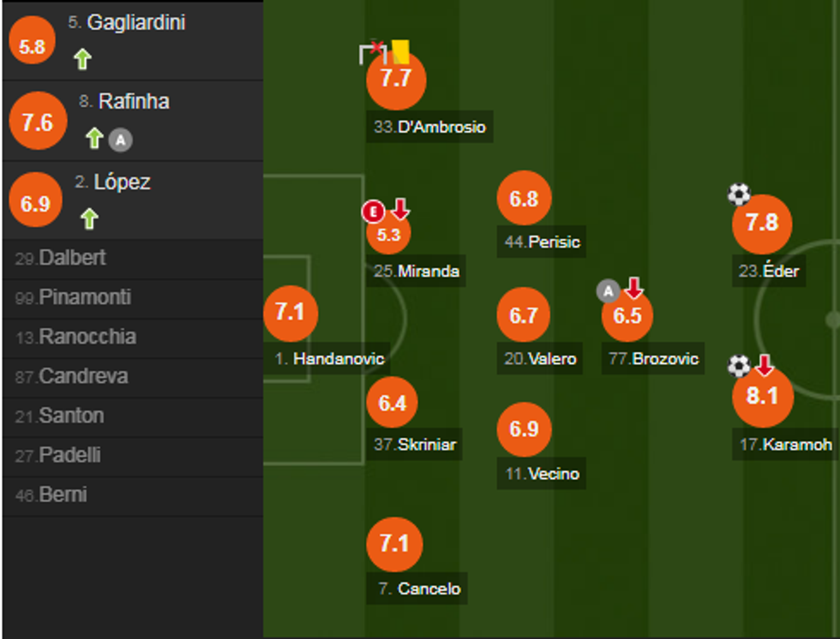Image resolution: width=840 pixels, height=639 pixels.
Task: Open Candreva in the bench list
Action: [x=70, y=376]
